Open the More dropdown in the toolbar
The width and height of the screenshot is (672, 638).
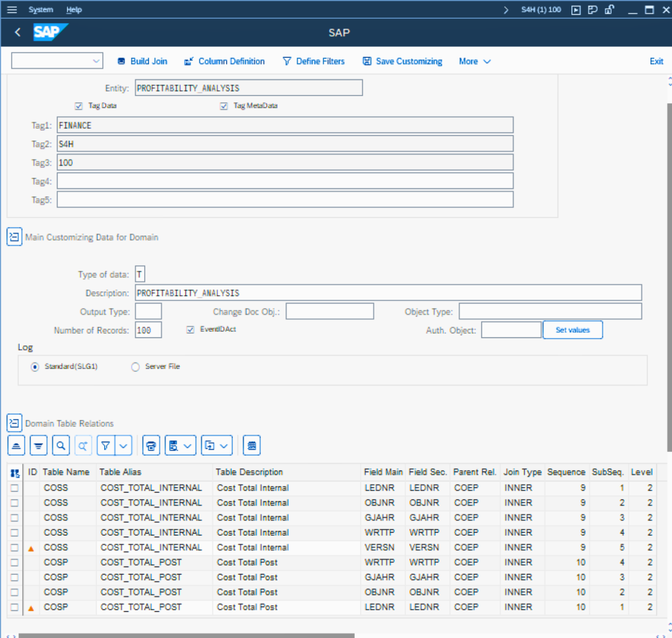point(475,61)
